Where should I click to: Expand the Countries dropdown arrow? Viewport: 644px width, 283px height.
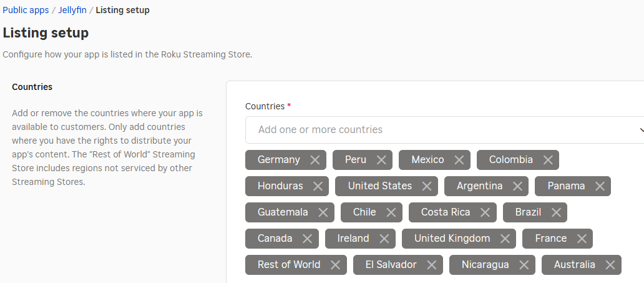pyautogui.click(x=641, y=130)
